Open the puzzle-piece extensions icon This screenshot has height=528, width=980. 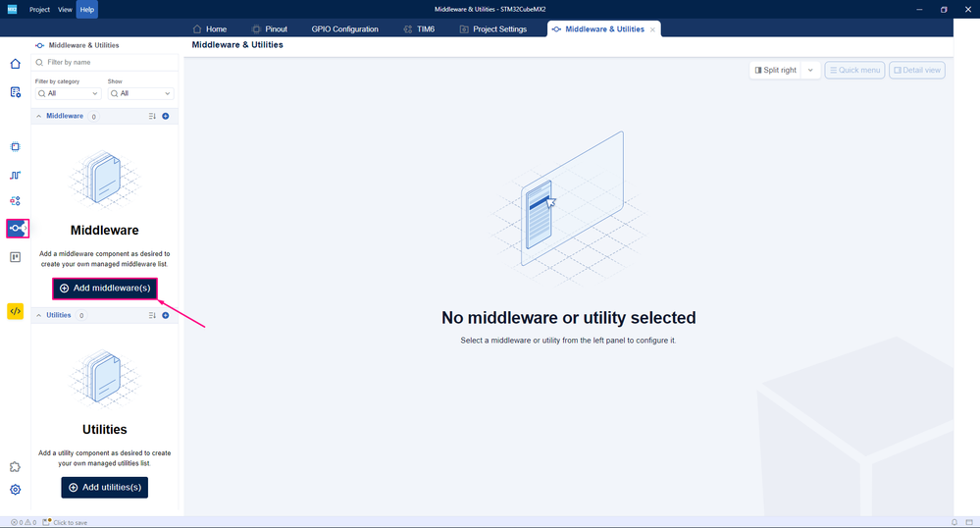(x=15, y=467)
